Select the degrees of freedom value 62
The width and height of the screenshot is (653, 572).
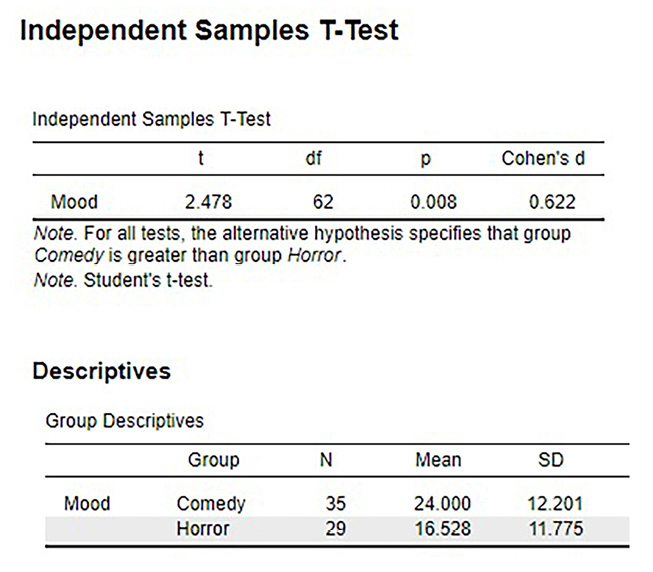pos(322,202)
